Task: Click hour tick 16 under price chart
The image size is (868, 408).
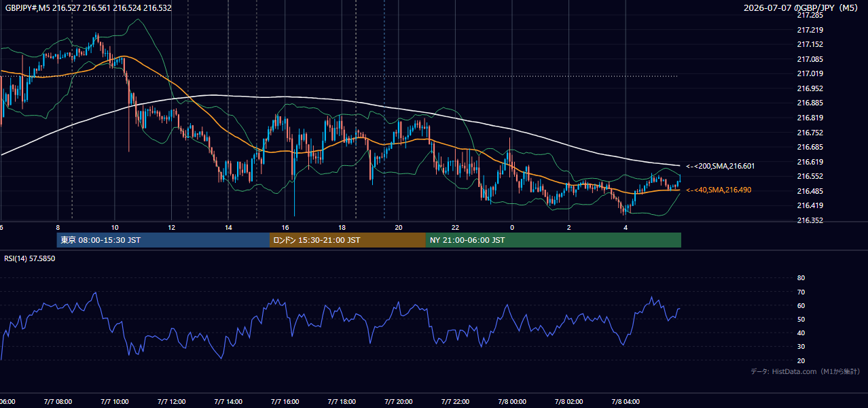Action: point(285,228)
